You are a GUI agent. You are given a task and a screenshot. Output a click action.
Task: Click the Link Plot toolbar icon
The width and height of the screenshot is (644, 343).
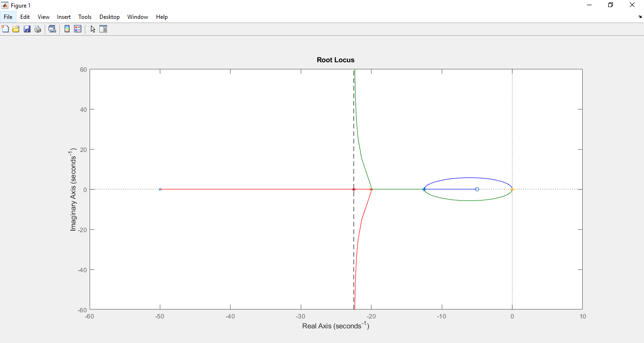[52, 29]
